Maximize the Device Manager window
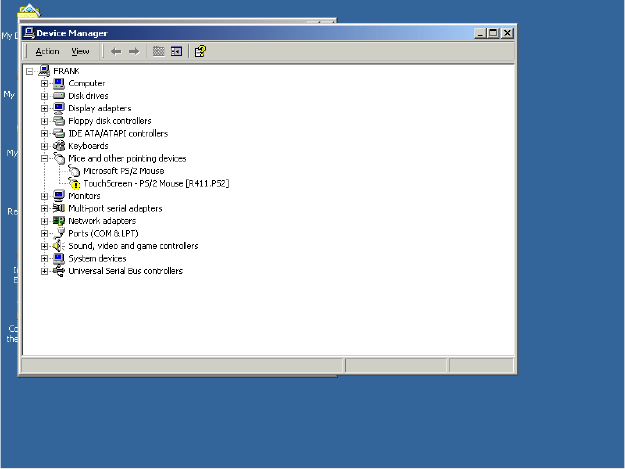This screenshot has width=625, height=469. [x=493, y=33]
